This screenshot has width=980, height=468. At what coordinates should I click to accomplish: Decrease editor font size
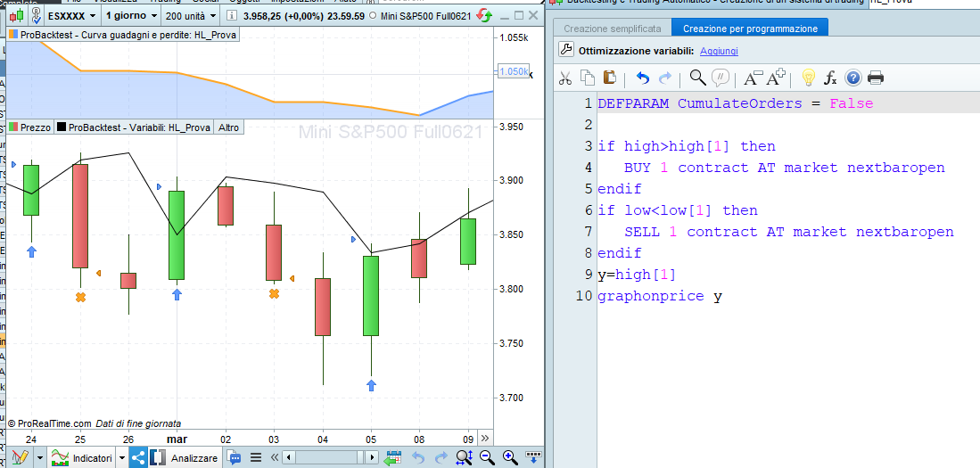[x=754, y=78]
